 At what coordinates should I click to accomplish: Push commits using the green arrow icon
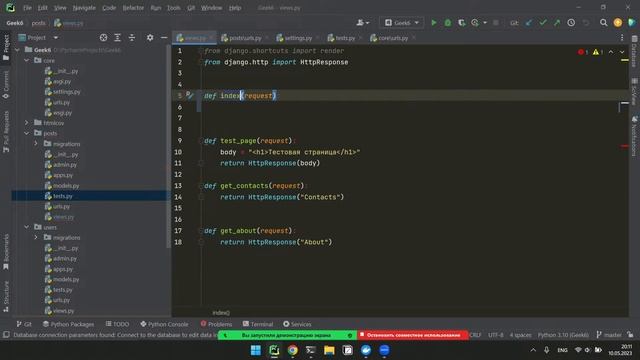(x=557, y=23)
